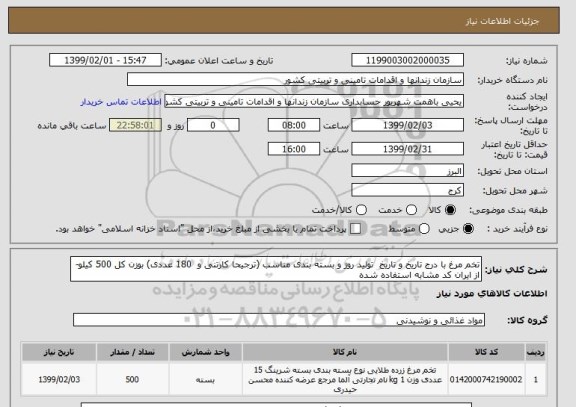Click the unit cell بسته
Viewport: 576px width, 407px height.
pos(205,379)
